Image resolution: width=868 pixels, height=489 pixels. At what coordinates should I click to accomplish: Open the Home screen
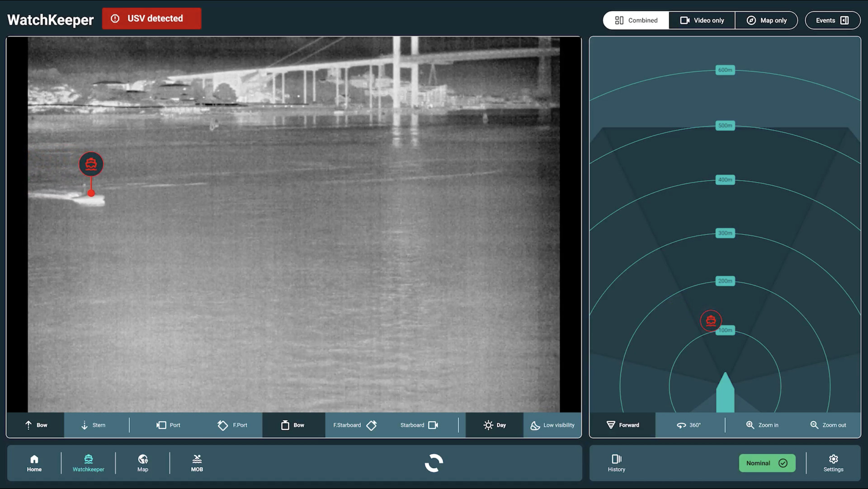point(34,463)
